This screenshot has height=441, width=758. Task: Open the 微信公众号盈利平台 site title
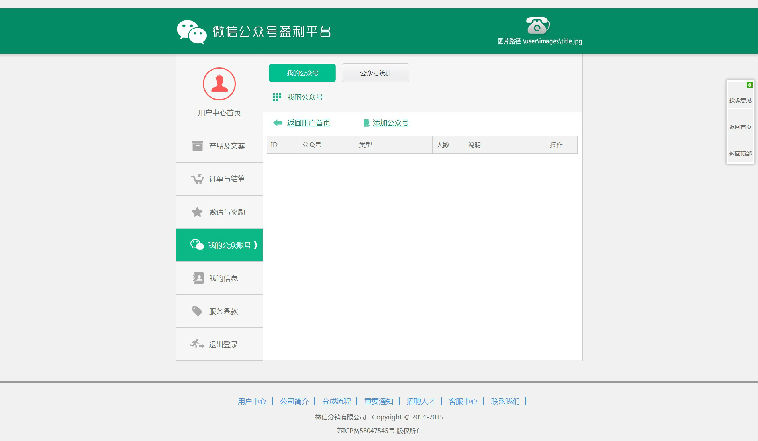[x=272, y=32]
